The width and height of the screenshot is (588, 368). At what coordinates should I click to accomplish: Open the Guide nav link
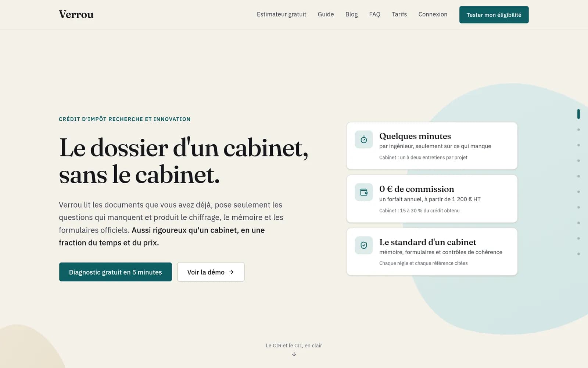pyautogui.click(x=326, y=14)
